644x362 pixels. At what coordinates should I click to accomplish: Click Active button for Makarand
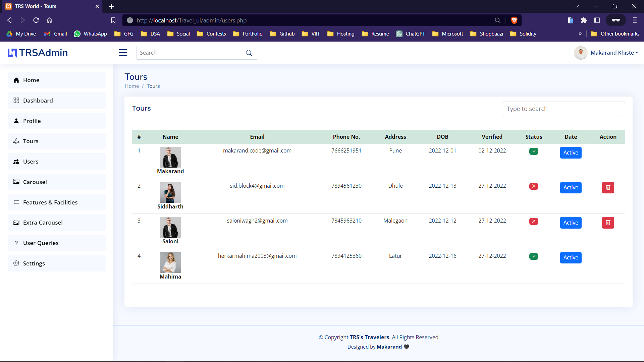[571, 153]
